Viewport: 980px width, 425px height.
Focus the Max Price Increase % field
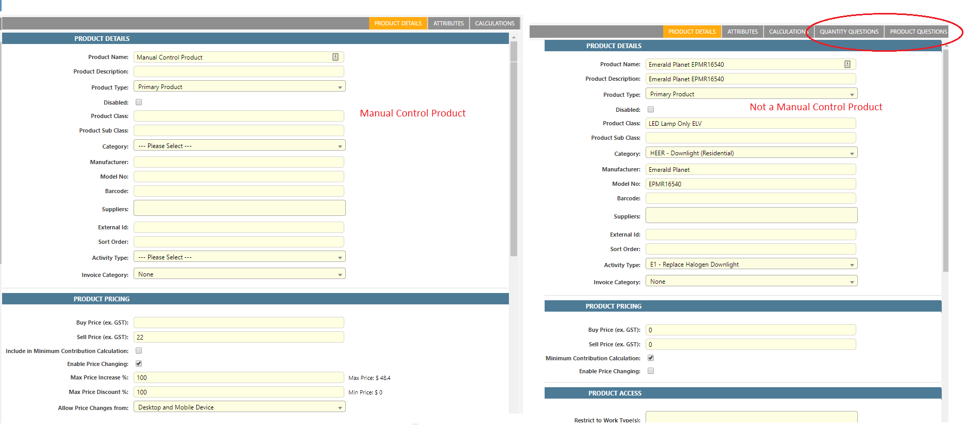239,377
